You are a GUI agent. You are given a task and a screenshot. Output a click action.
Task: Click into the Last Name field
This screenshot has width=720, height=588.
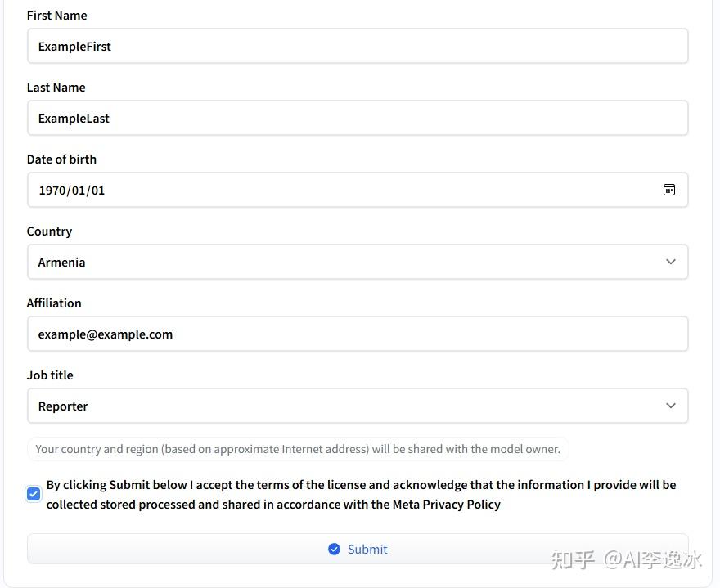(357, 119)
